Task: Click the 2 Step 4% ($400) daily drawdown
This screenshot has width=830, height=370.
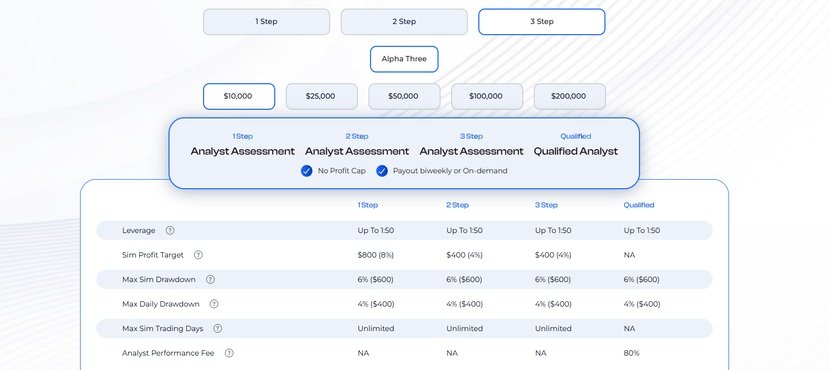Action: (465, 304)
